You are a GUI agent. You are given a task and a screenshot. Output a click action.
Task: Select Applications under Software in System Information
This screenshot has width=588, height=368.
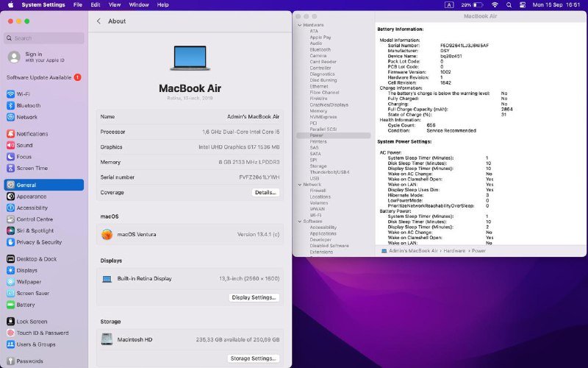(x=323, y=233)
